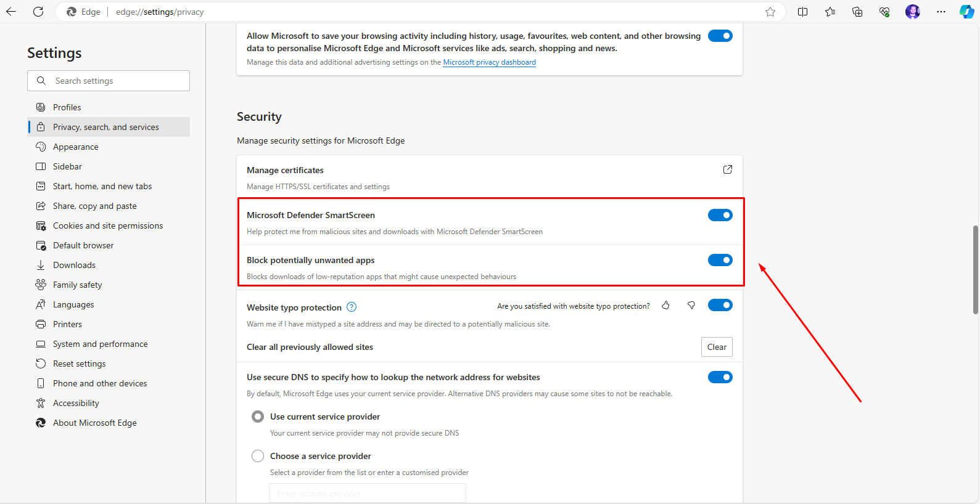Disable Microsoft Defender SmartScreen toggle

[720, 215]
